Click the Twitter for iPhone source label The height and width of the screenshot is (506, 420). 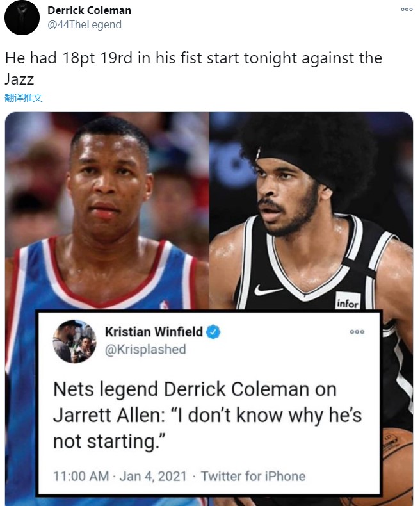tap(254, 477)
